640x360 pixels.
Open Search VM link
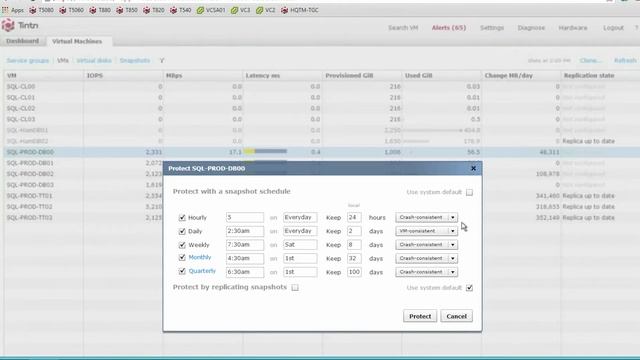tap(403, 28)
